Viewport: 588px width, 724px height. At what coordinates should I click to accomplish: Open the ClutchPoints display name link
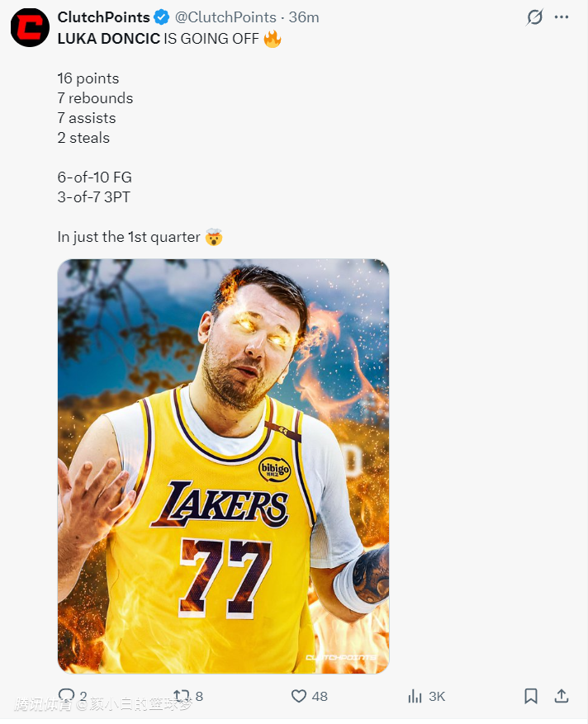click(x=103, y=17)
